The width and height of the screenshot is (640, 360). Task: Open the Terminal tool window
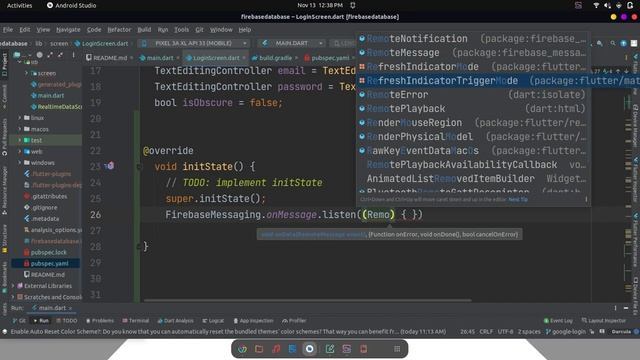tap(136, 321)
